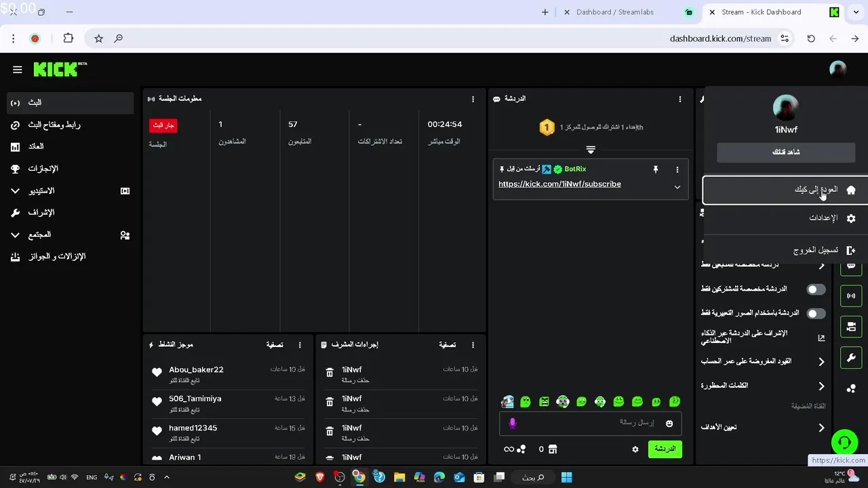Viewport: 868px width, 488px height.
Task: Click the first trash icon in moderator actions
Action: coord(330,373)
